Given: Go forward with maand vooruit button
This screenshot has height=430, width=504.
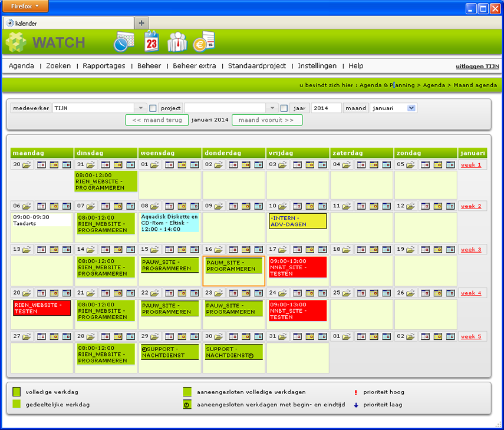Looking at the screenshot, I should coord(267,120).
